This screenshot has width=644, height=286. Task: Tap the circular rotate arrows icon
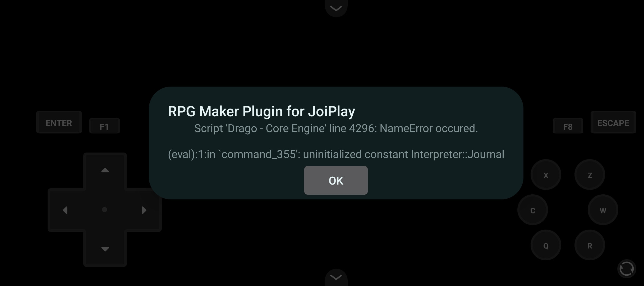[x=627, y=269]
